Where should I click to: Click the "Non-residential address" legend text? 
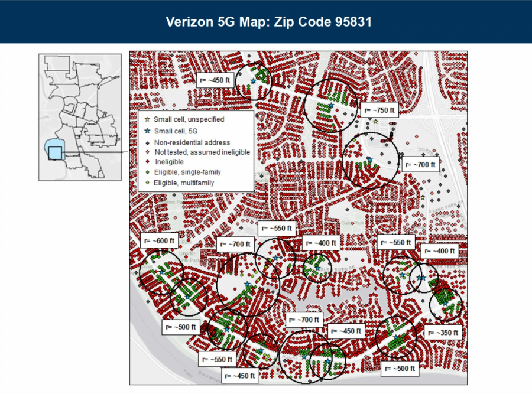coord(192,142)
